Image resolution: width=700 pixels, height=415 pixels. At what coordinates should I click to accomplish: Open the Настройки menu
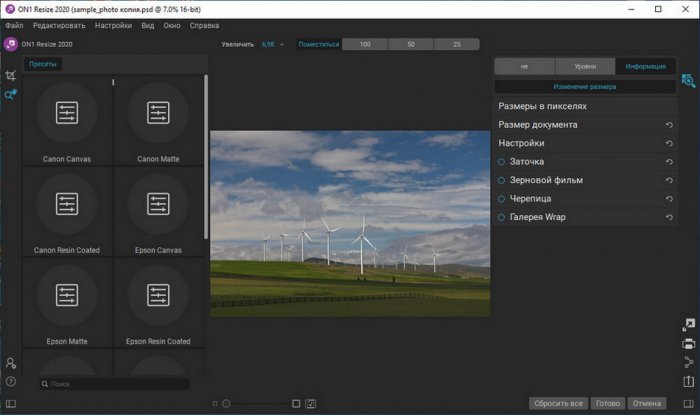[x=113, y=25]
